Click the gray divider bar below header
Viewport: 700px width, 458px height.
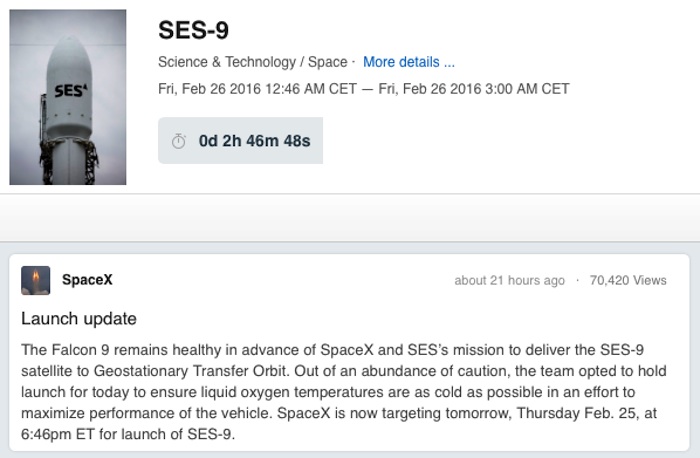click(x=350, y=218)
